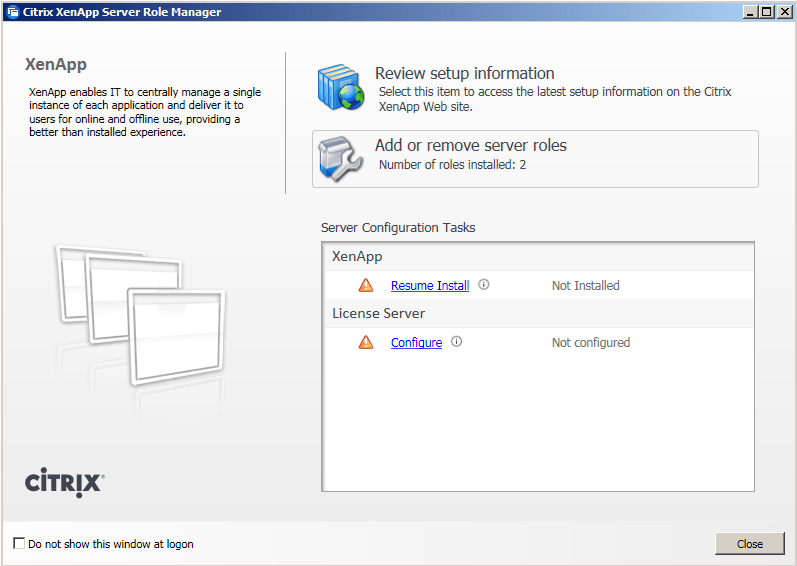Click the License Server section header
Viewport: 797px width, 566px height.
coord(538,313)
